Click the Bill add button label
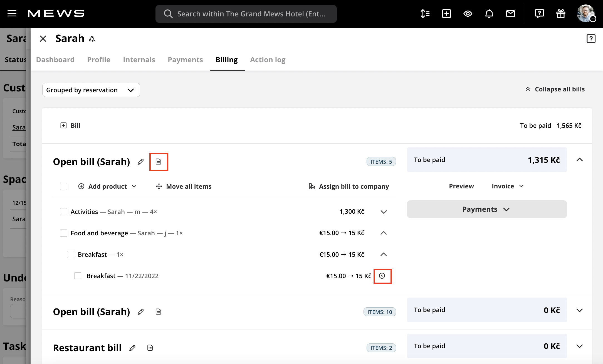The height and width of the screenshot is (364, 603). 76,126
